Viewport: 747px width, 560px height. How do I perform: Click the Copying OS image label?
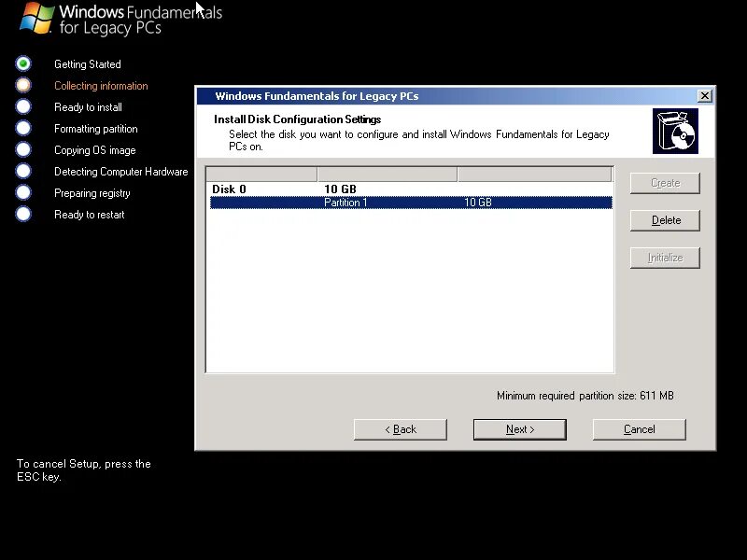point(95,150)
